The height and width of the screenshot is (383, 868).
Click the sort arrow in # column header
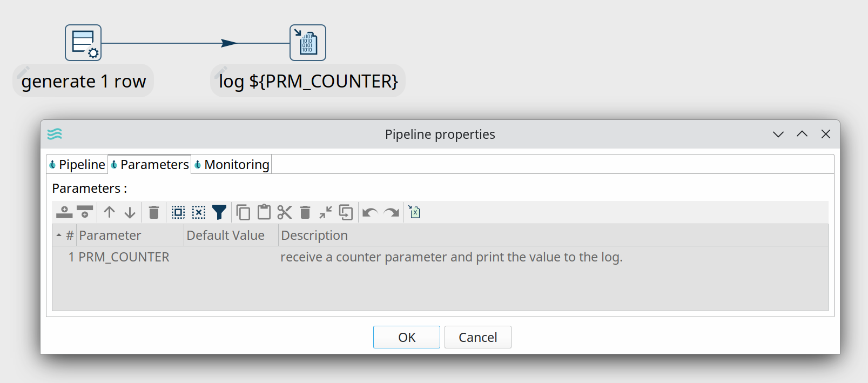click(x=59, y=236)
